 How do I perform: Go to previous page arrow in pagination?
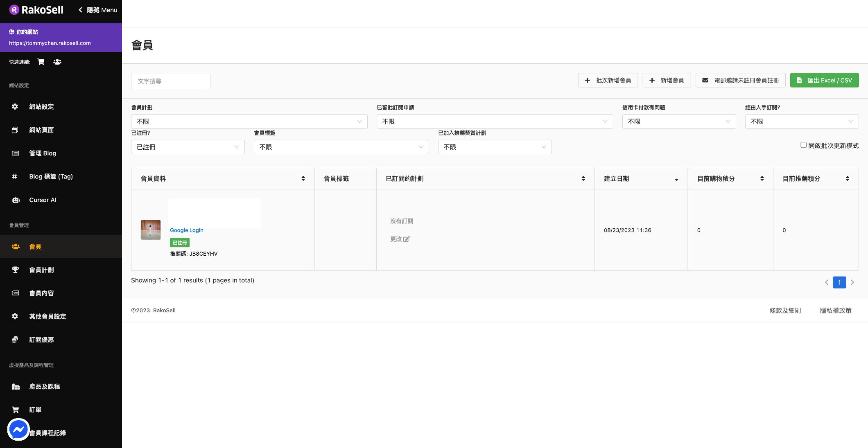[x=826, y=282]
